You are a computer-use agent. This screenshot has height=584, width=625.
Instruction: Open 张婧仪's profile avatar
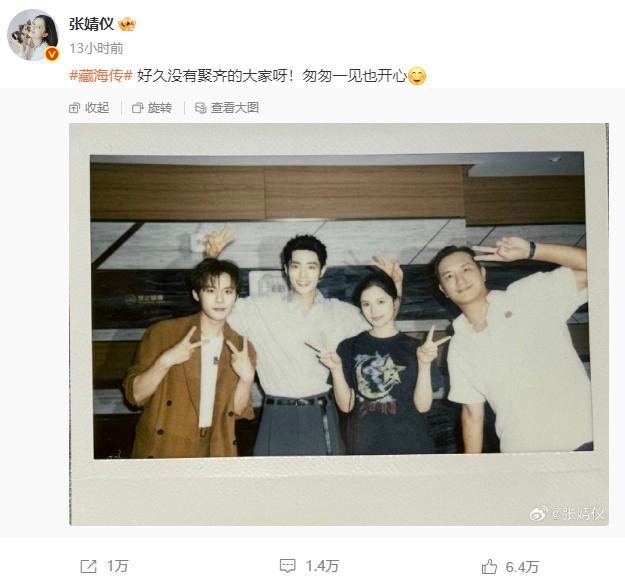click(33, 35)
